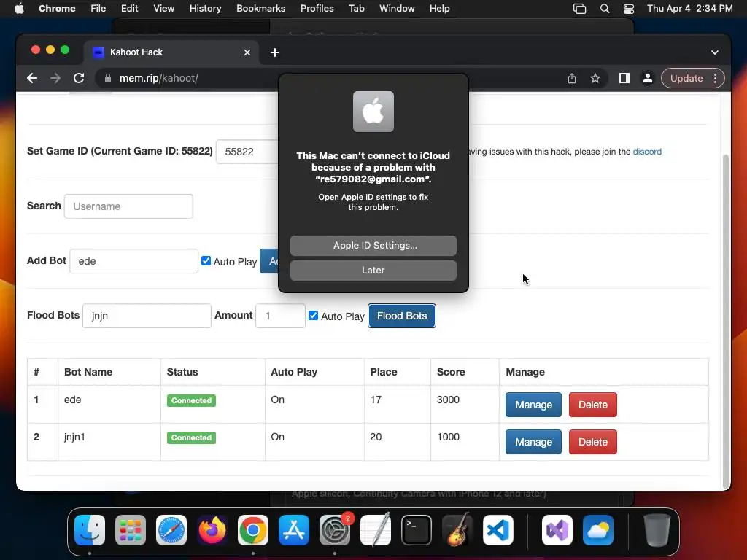Manage the jnjn1 bot
747x560 pixels.
533,442
